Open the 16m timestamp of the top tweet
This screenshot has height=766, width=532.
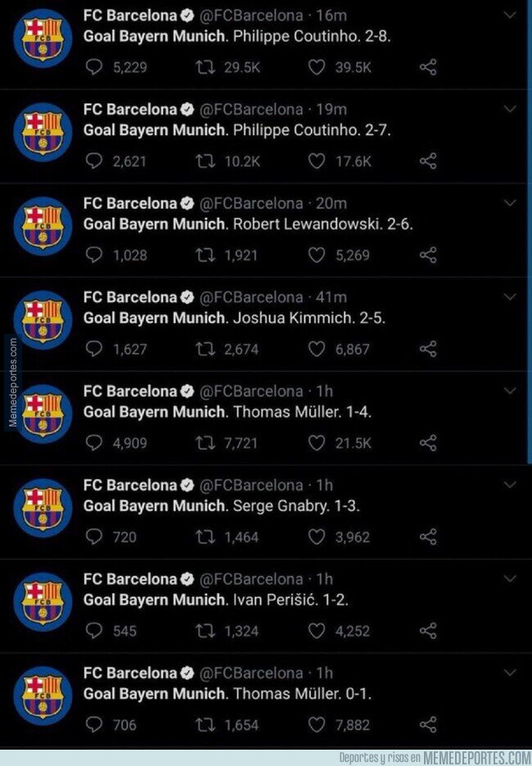pyautogui.click(x=331, y=16)
